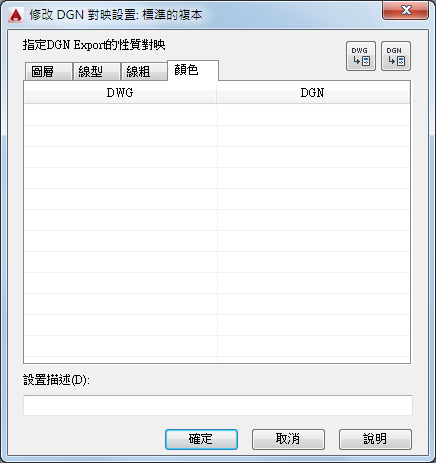Confirm with the 確定 button

(x=201, y=439)
